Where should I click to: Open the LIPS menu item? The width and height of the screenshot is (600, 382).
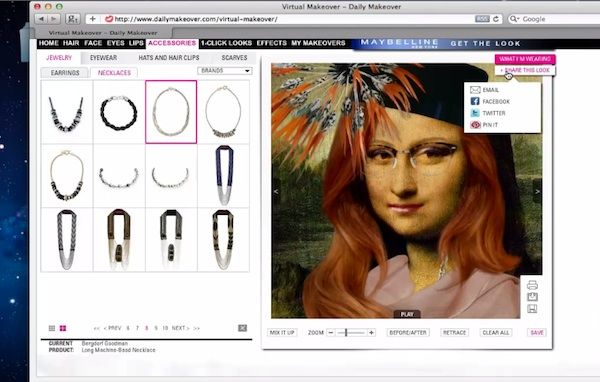click(136, 43)
